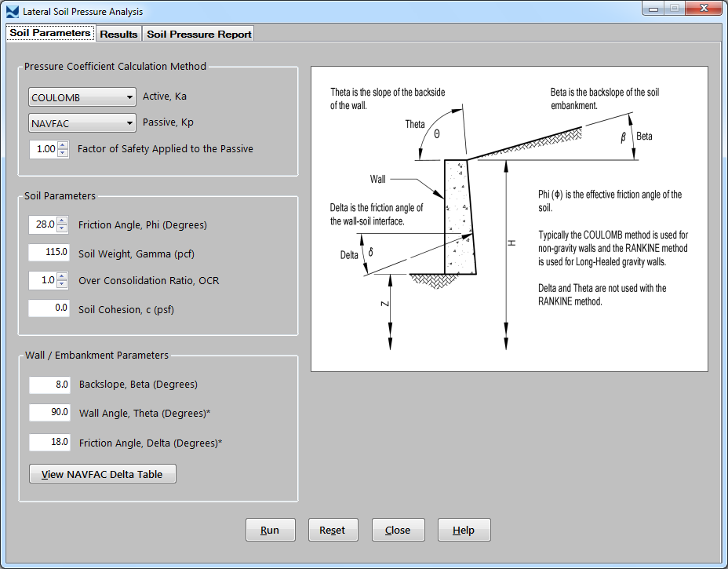Open the Soil Pressure Report tab

(199, 35)
